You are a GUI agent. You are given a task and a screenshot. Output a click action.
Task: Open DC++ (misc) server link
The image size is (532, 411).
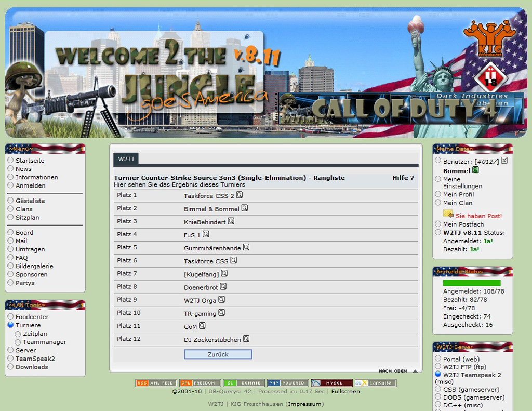(x=463, y=405)
